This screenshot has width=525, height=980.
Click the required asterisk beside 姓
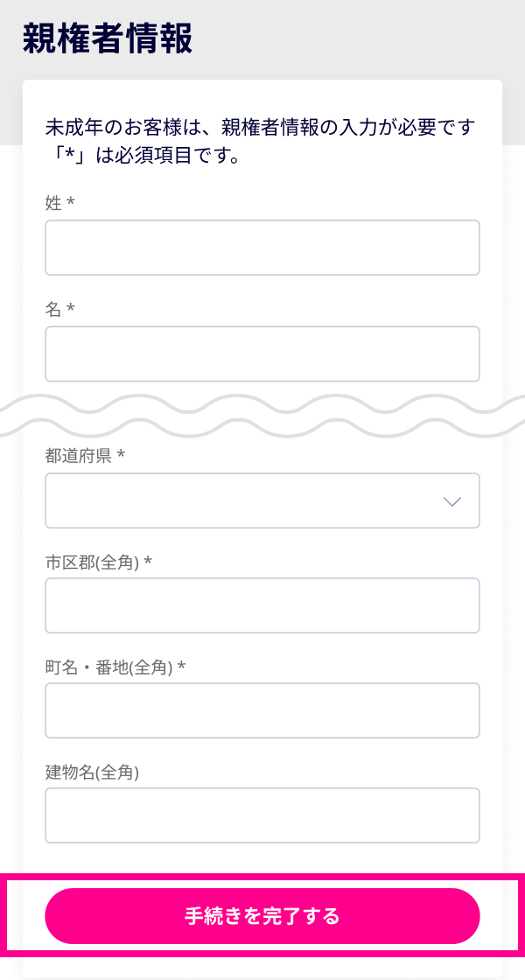point(71,203)
